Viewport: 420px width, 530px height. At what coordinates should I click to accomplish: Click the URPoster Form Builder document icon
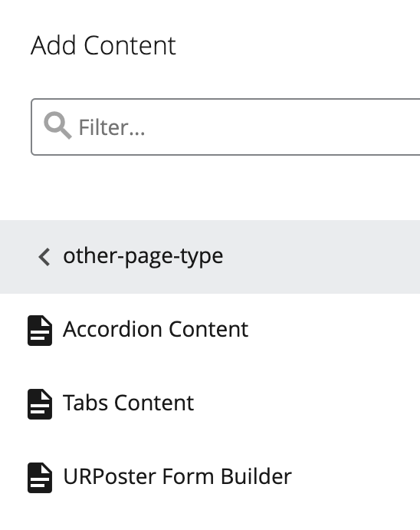coord(40,478)
